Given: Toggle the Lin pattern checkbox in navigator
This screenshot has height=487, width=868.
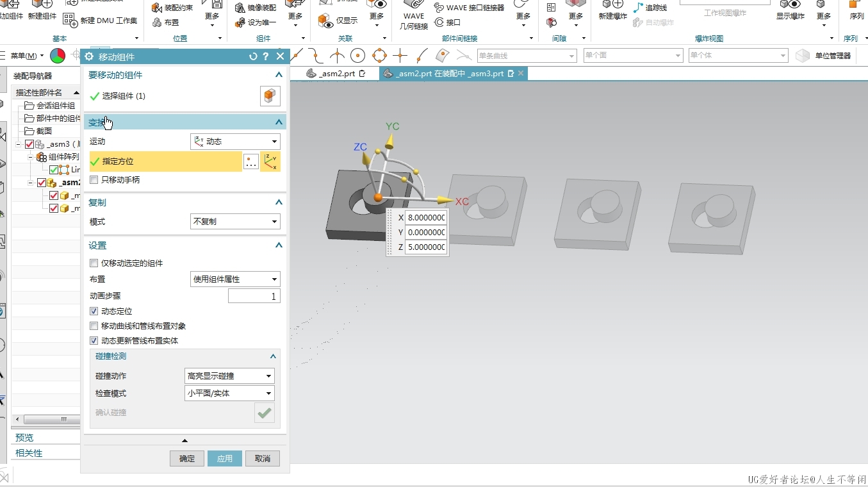Looking at the screenshot, I should pyautogui.click(x=54, y=170).
